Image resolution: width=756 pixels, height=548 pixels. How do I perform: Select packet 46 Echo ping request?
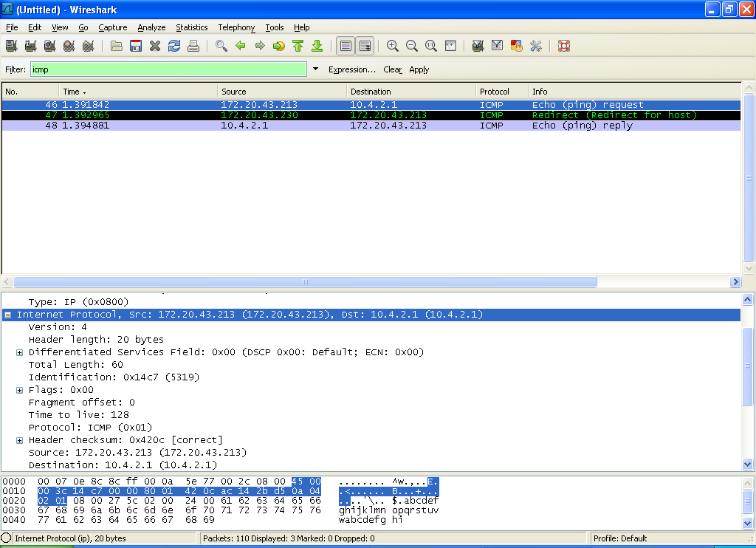pyautogui.click(x=371, y=105)
